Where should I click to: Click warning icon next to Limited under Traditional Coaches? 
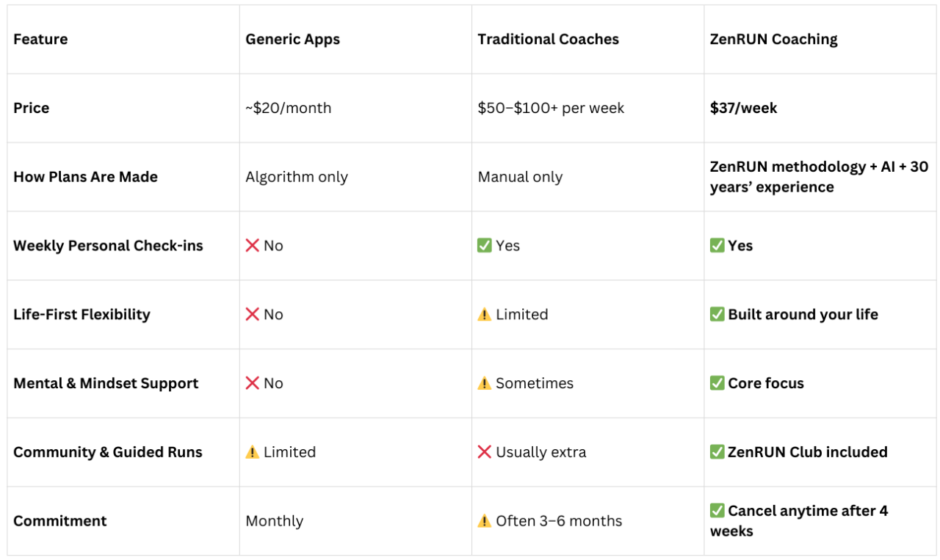(x=485, y=315)
